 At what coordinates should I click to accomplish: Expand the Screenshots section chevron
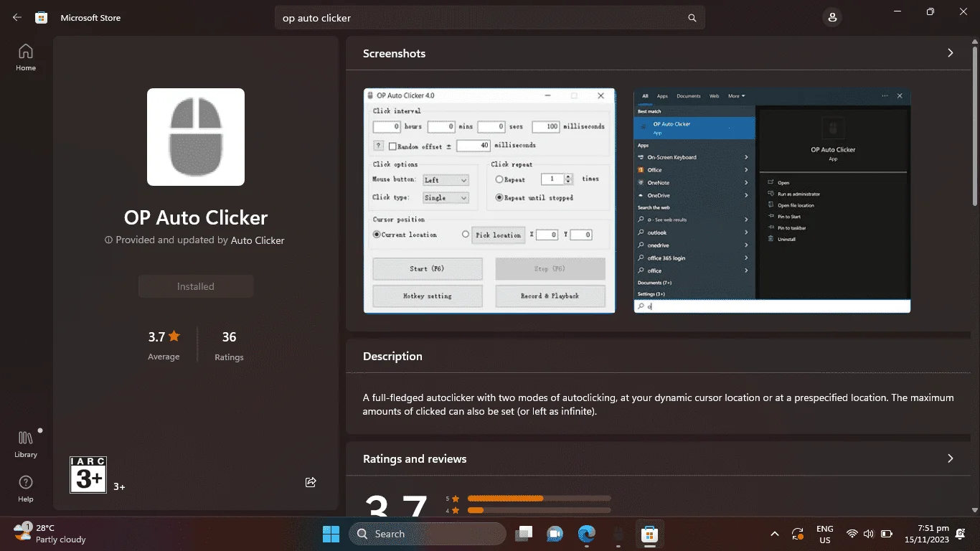[x=951, y=53]
